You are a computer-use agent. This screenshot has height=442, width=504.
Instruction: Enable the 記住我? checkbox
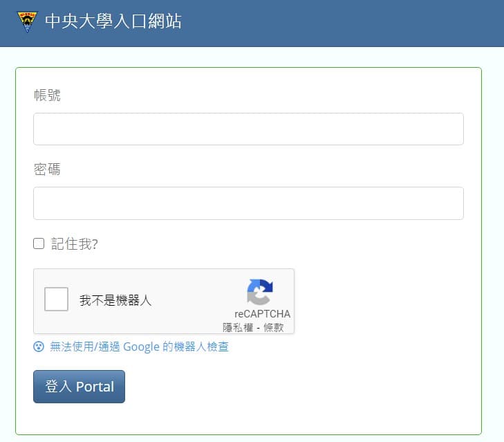pos(39,243)
